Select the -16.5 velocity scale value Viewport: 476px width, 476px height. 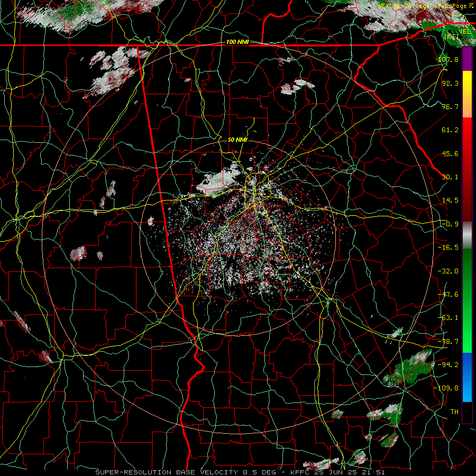point(448,248)
